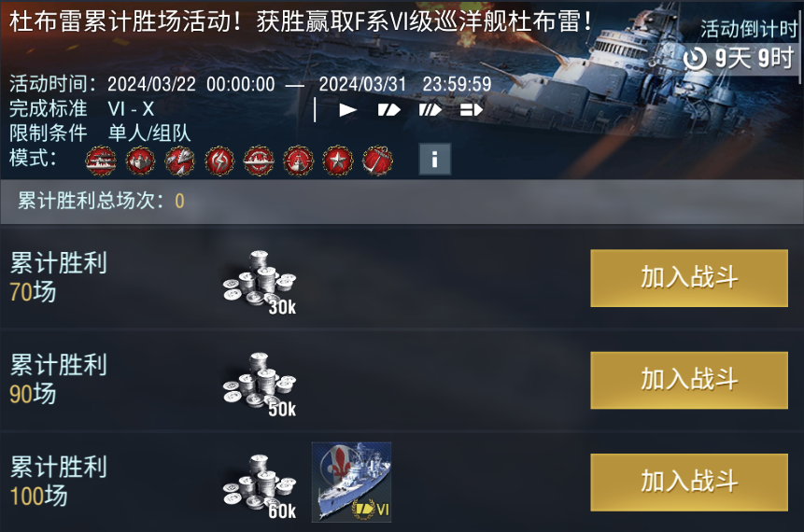Screen dimensions: 804x532
Task: Click the aircraft carrier ship-class icon
Action: point(472,110)
